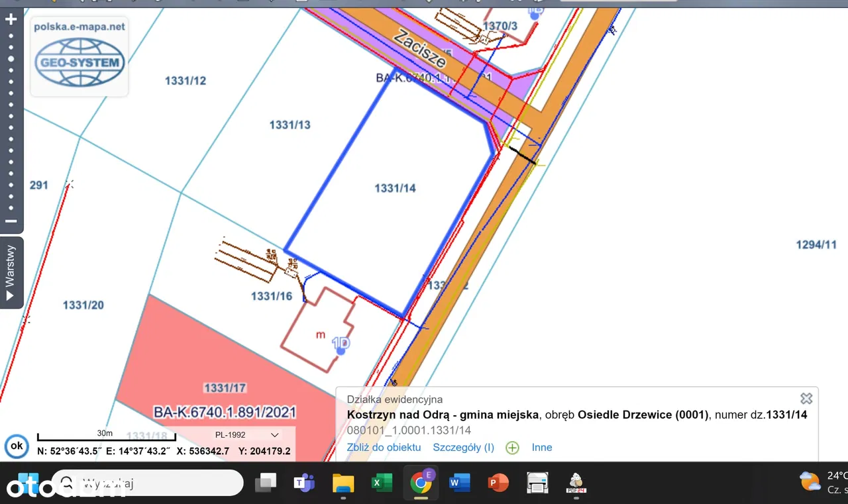
Task: Select the highlighted zoom level dot on slider
Action: point(11,59)
